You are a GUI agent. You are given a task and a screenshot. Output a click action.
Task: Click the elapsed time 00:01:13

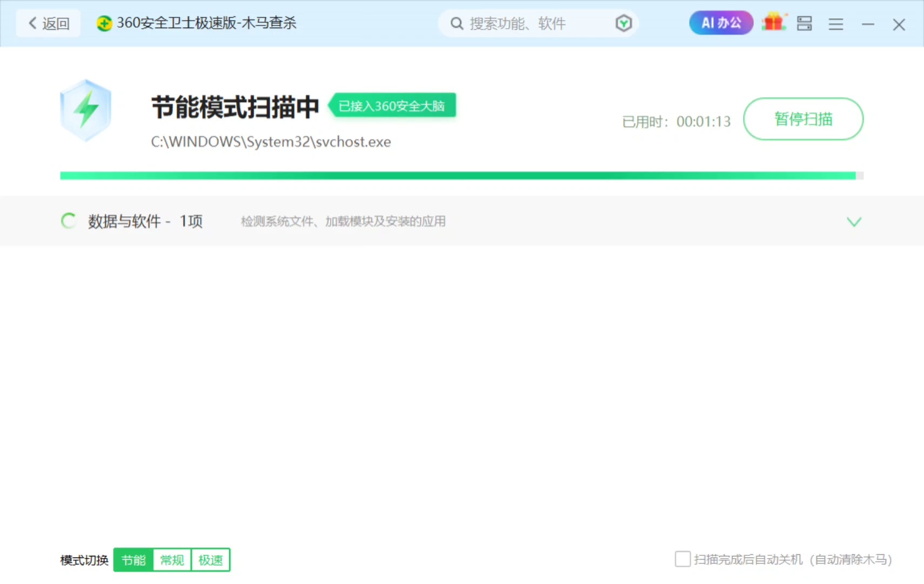coord(704,122)
